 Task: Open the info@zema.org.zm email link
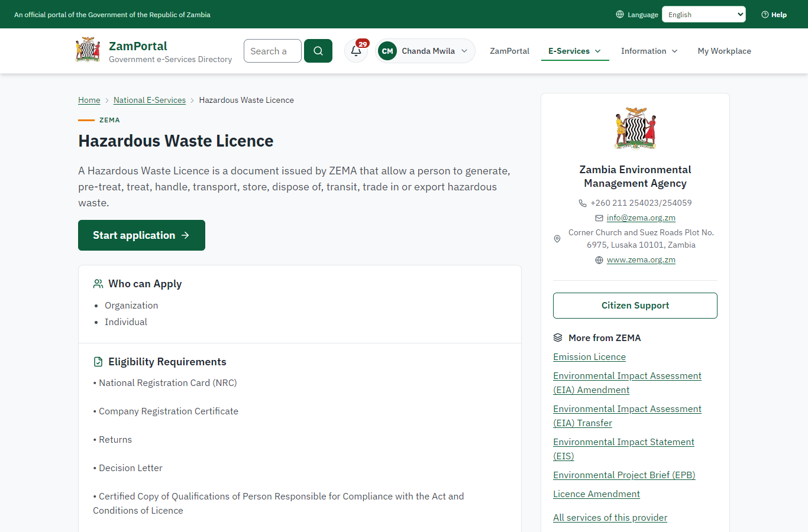coord(641,218)
